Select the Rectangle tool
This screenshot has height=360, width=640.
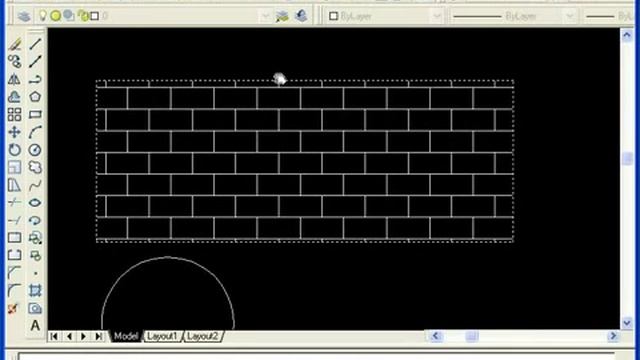coord(35,114)
